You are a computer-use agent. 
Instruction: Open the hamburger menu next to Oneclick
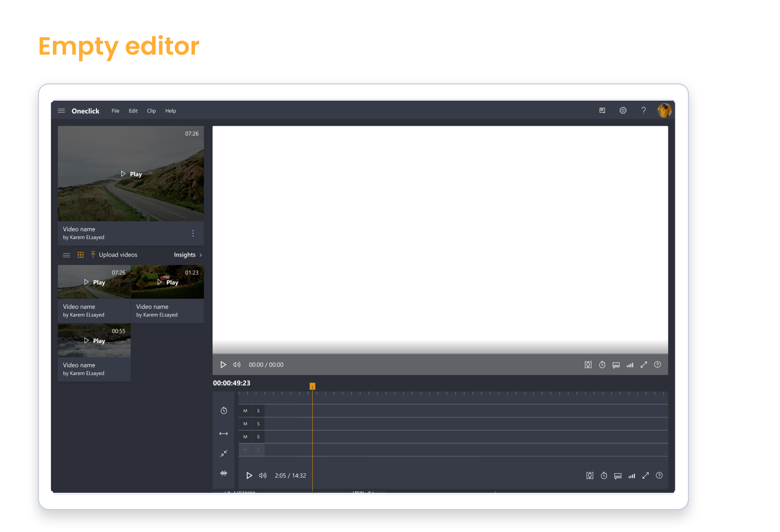[x=61, y=111]
